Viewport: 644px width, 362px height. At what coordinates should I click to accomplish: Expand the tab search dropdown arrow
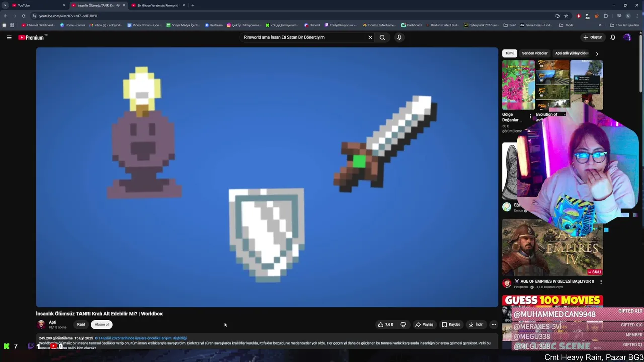(x=5, y=5)
